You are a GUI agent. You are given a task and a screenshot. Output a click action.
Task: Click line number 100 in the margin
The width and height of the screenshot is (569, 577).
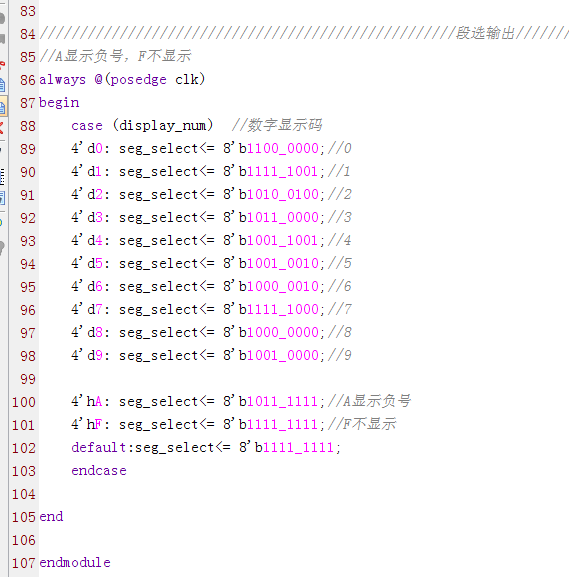24,402
